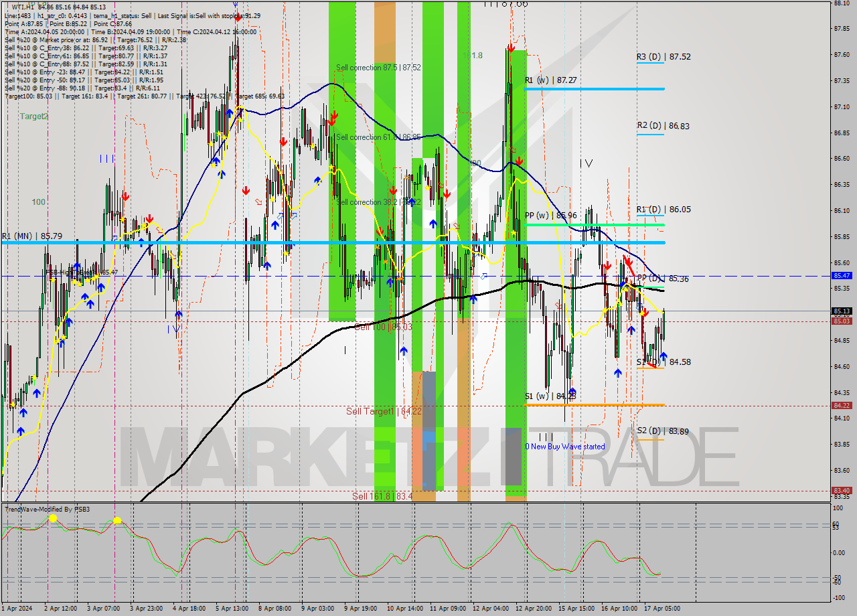Click the 'TrendWave-Modified By FSB3' indicator title

click(x=48, y=510)
